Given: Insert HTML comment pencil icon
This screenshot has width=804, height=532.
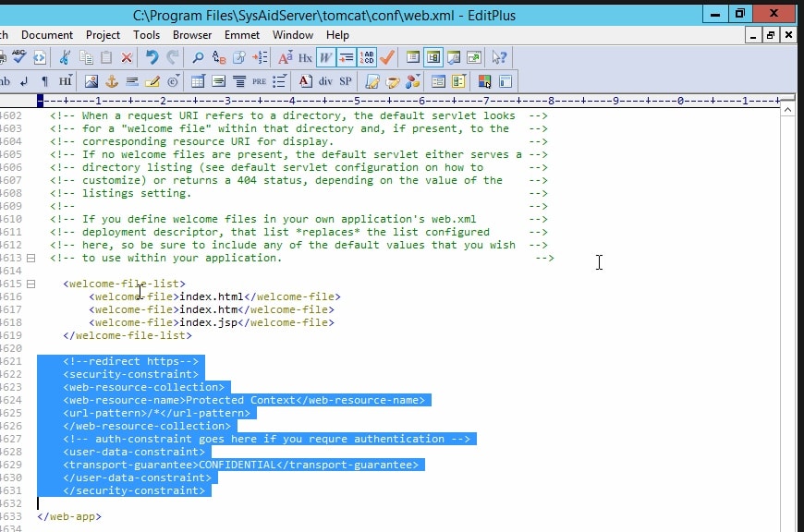Looking at the screenshot, I should click(x=152, y=81).
